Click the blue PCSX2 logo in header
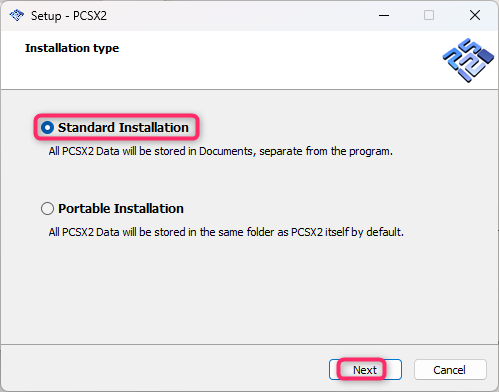Viewport: 499px width, 392px height. [x=468, y=60]
